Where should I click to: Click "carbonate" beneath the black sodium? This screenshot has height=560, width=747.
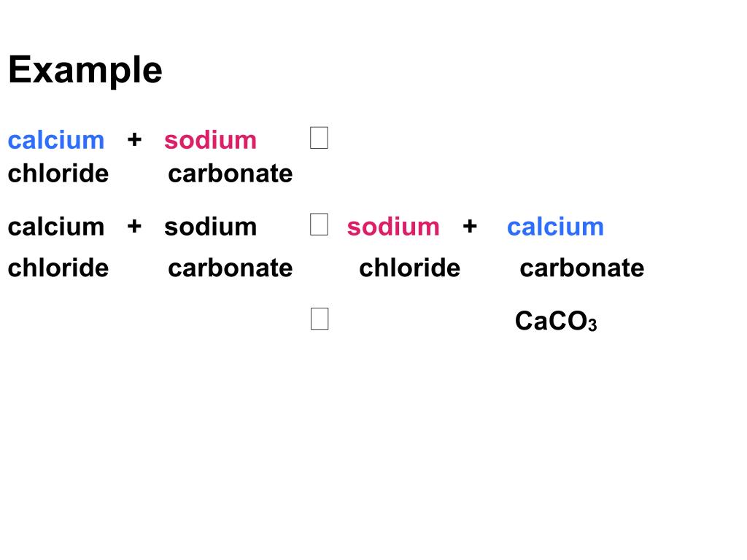pyautogui.click(x=230, y=268)
